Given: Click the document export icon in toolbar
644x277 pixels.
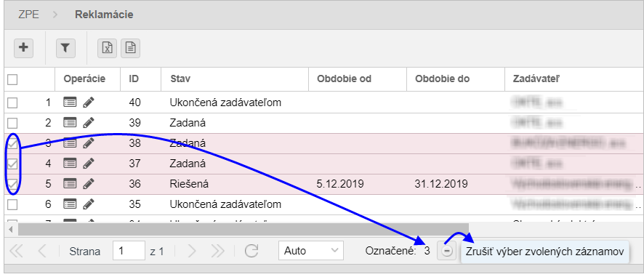Looking at the screenshot, I should [130, 48].
